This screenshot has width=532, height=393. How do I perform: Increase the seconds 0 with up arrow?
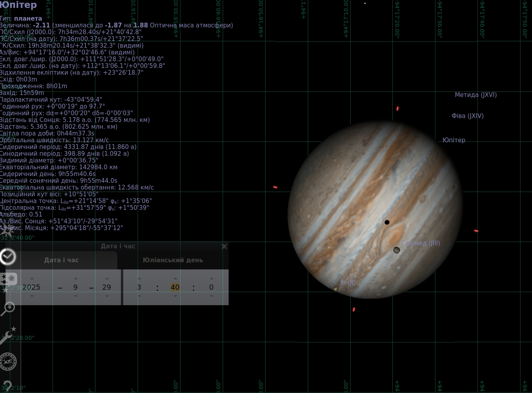212,279
